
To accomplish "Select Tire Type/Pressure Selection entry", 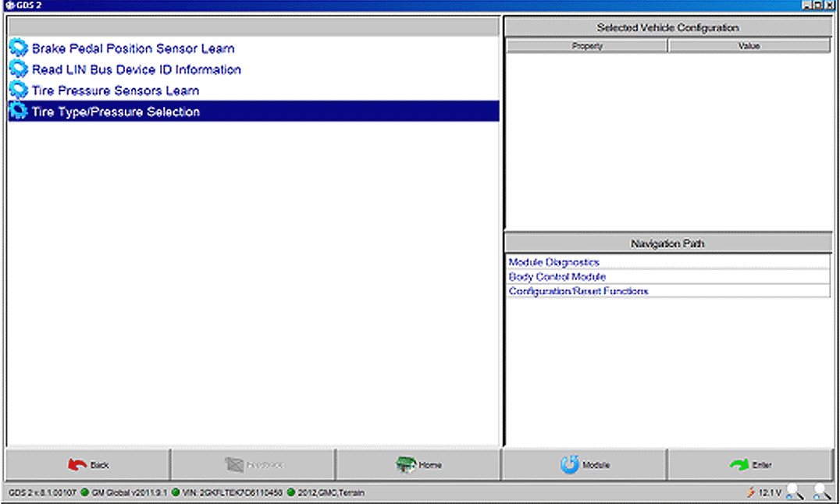I will pyautogui.click(x=116, y=112).
